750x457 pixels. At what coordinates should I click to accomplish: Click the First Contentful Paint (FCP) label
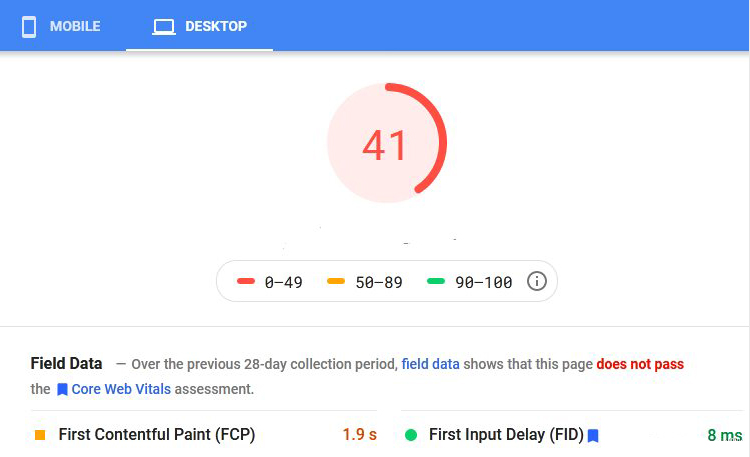point(157,435)
